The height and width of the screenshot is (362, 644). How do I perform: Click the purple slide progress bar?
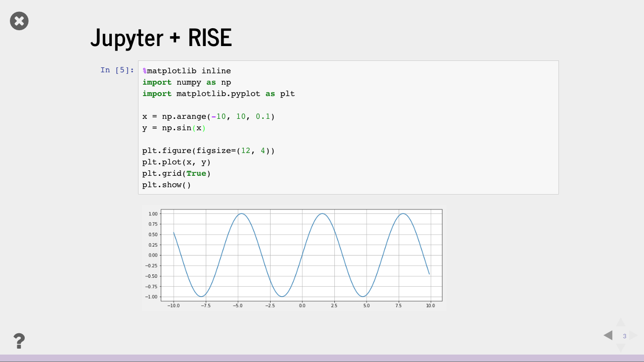pos(322,358)
